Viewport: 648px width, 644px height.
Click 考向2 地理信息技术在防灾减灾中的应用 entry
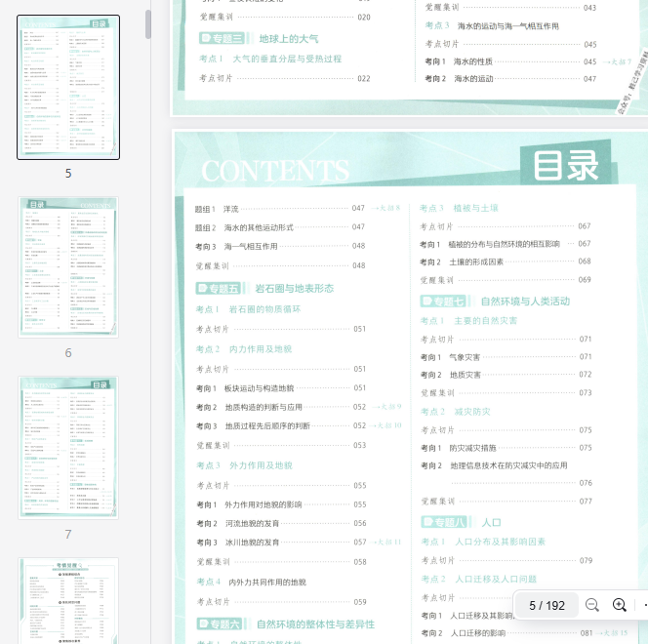click(494, 465)
